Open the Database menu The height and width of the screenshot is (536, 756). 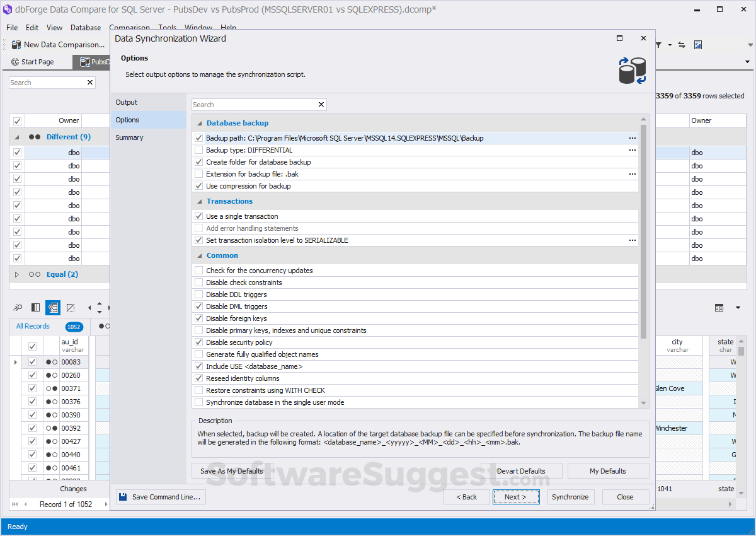[85, 28]
